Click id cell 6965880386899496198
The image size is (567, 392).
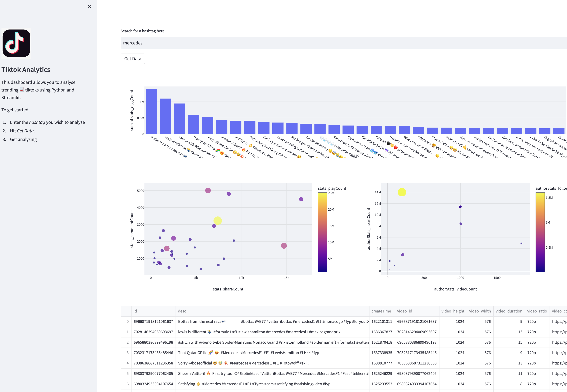[x=153, y=342]
